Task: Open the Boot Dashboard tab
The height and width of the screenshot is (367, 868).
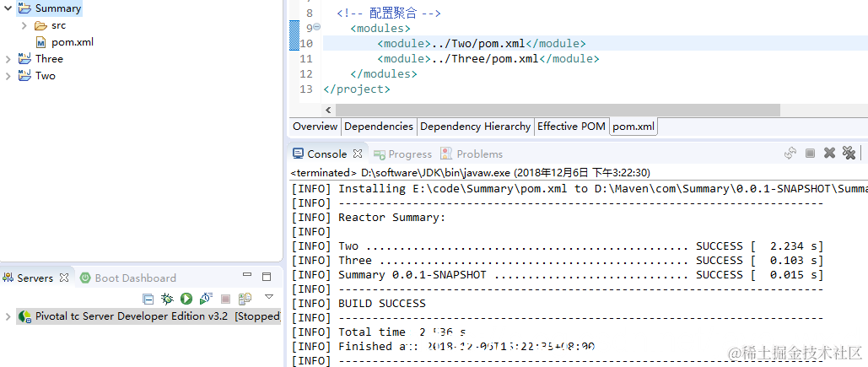Action: [x=128, y=278]
